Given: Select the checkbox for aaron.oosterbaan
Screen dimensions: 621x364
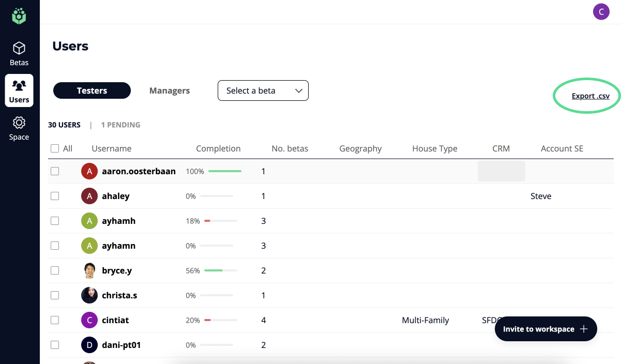Looking at the screenshot, I should click(x=55, y=171).
